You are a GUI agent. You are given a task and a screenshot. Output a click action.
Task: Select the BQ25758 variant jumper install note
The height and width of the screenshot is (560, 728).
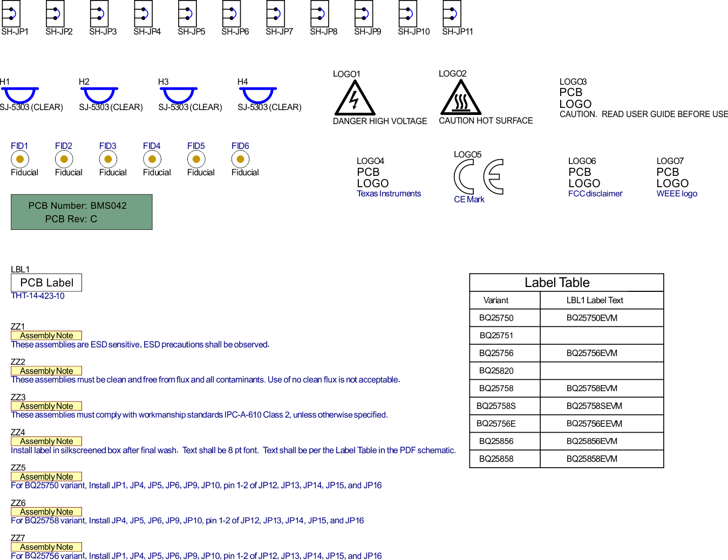coord(187,521)
